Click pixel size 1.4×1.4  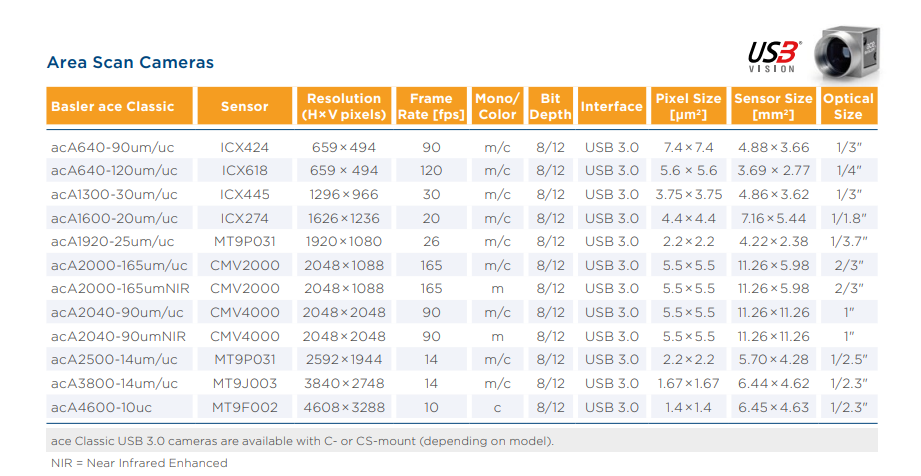[688, 407]
